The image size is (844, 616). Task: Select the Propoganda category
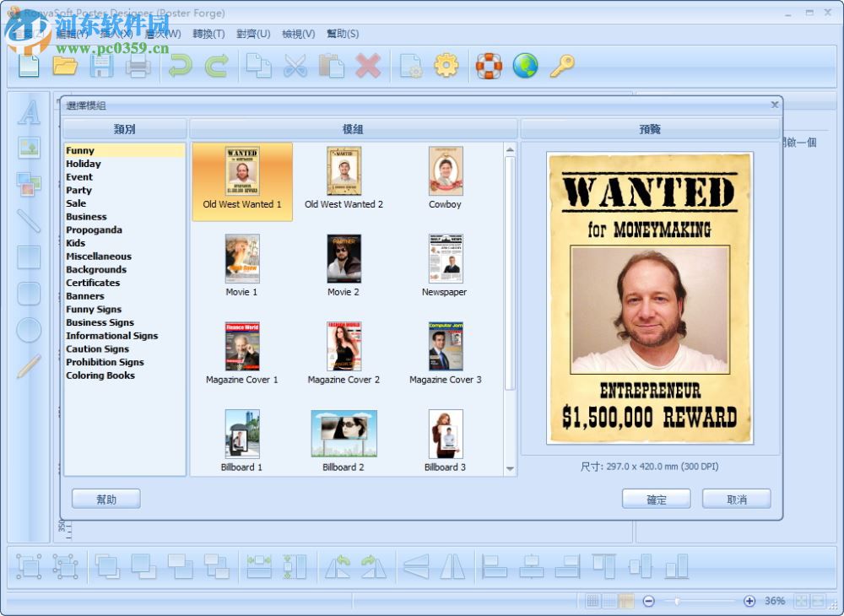(94, 230)
